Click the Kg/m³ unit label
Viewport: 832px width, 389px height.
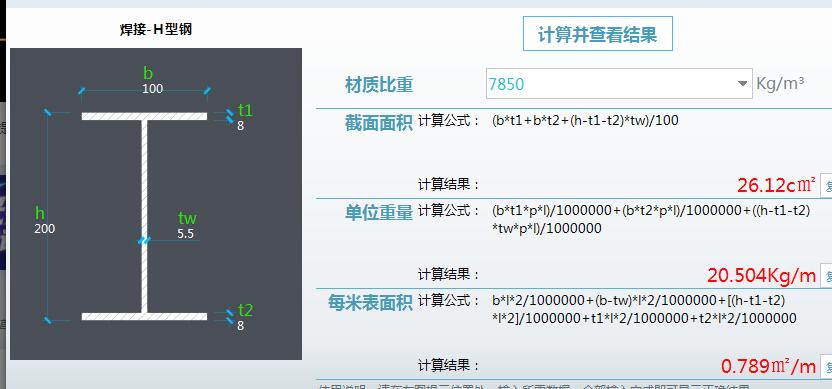(780, 84)
